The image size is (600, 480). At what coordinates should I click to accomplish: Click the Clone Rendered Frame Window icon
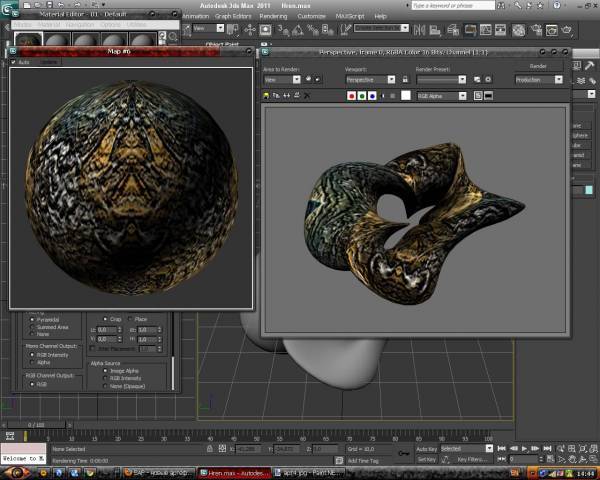[x=278, y=96]
